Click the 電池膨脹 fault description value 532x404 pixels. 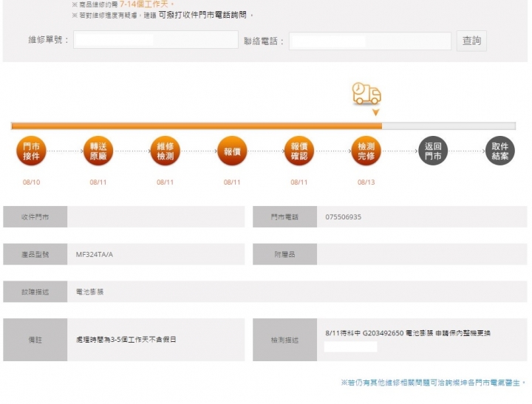click(89, 292)
